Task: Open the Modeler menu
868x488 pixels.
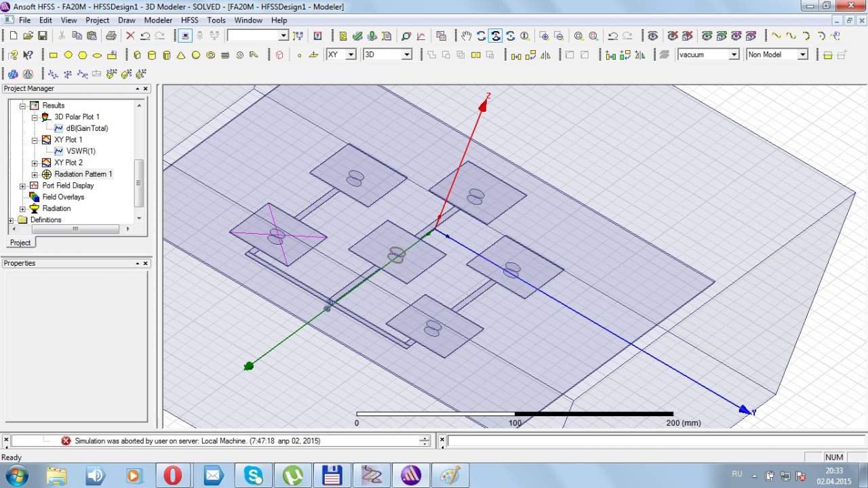Action: [x=158, y=20]
